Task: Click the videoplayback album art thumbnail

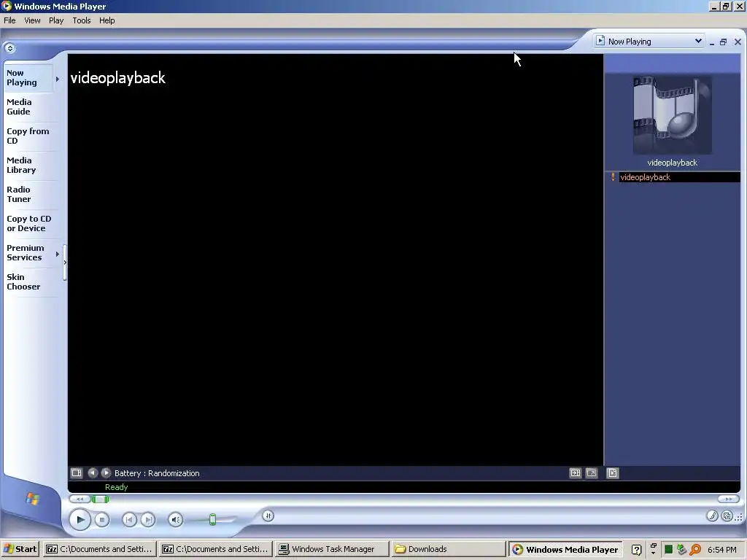Action: click(672, 114)
